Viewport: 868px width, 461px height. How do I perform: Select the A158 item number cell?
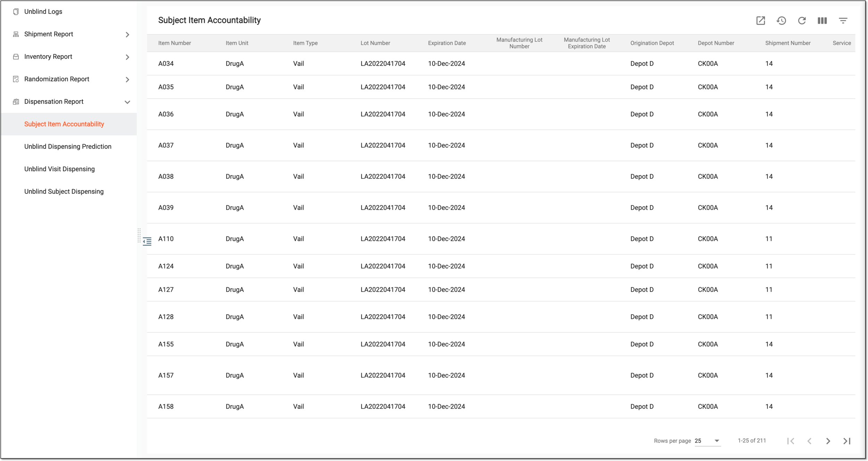[166, 406]
